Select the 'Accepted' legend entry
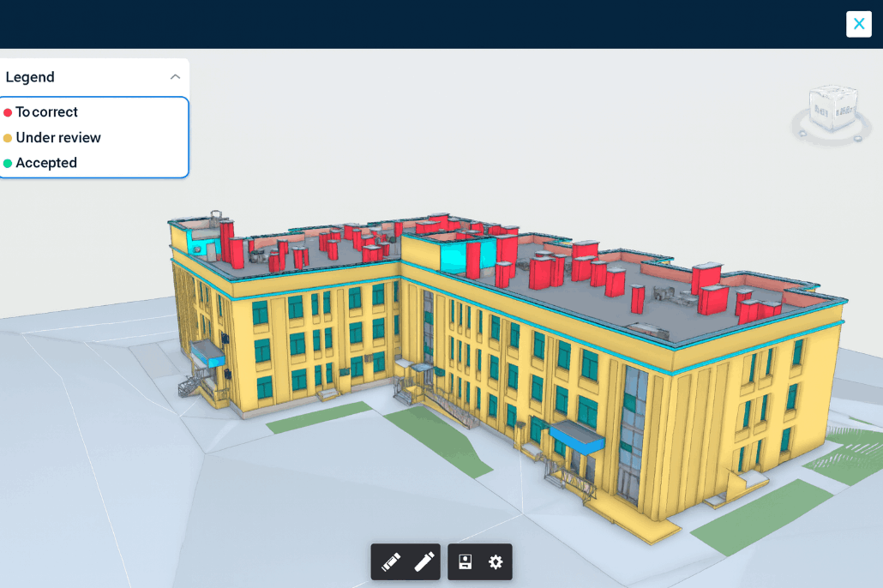This screenshot has height=588, width=883. 46,163
